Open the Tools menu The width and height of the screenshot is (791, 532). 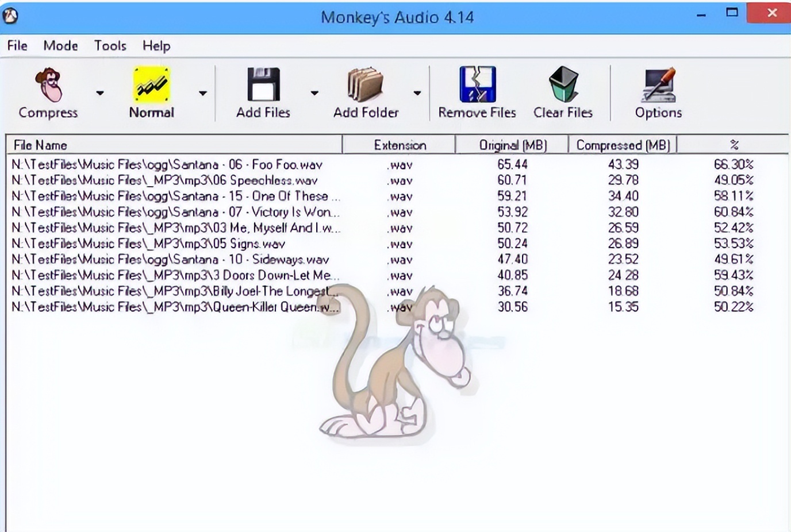110,46
